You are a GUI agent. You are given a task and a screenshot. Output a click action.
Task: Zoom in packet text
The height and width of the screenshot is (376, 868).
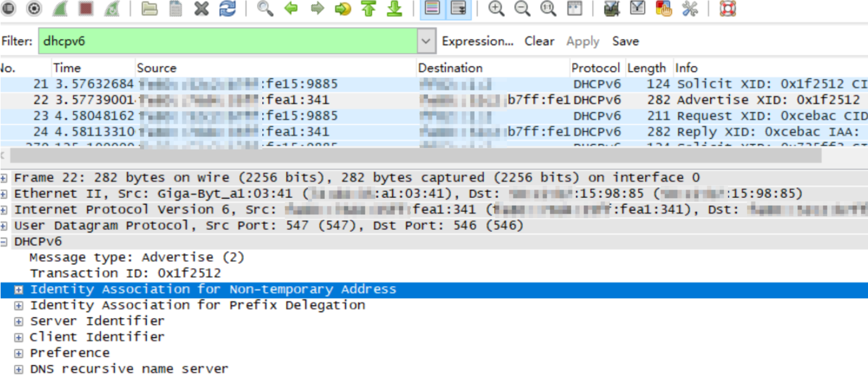click(497, 8)
